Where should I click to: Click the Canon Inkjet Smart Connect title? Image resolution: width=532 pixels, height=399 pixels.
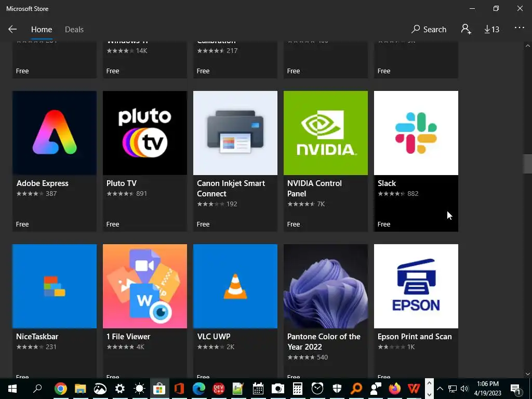[x=231, y=188]
